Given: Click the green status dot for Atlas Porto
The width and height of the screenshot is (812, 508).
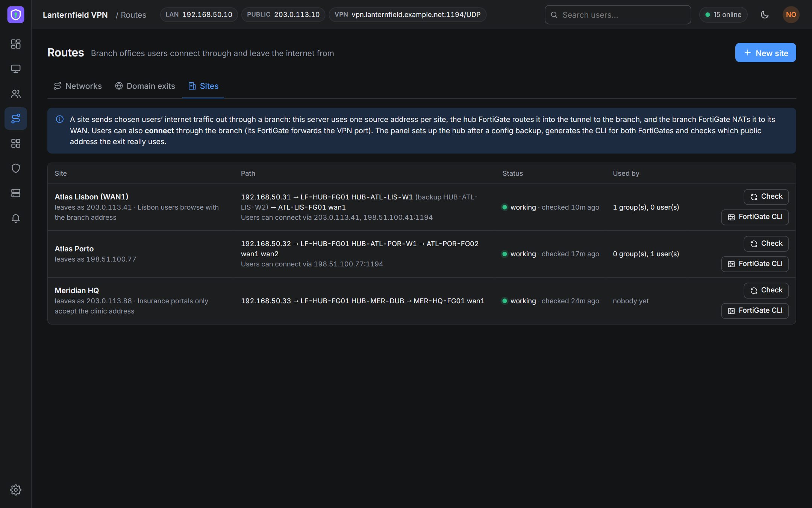Looking at the screenshot, I should pyautogui.click(x=504, y=254).
